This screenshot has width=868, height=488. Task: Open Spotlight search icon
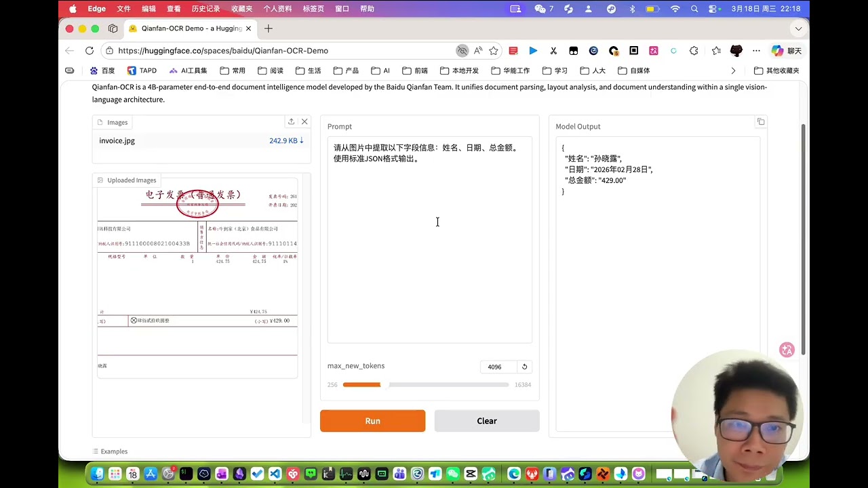pyautogui.click(x=694, y=9)
